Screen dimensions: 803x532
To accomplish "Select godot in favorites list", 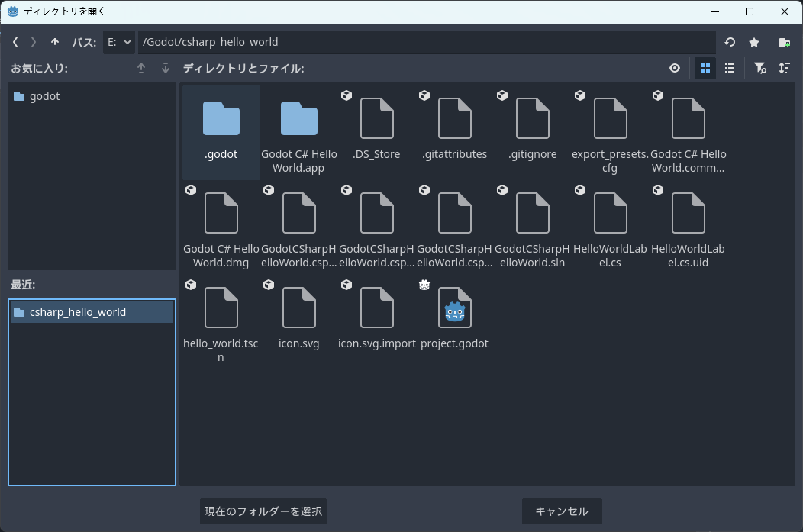I will [92, 96].
